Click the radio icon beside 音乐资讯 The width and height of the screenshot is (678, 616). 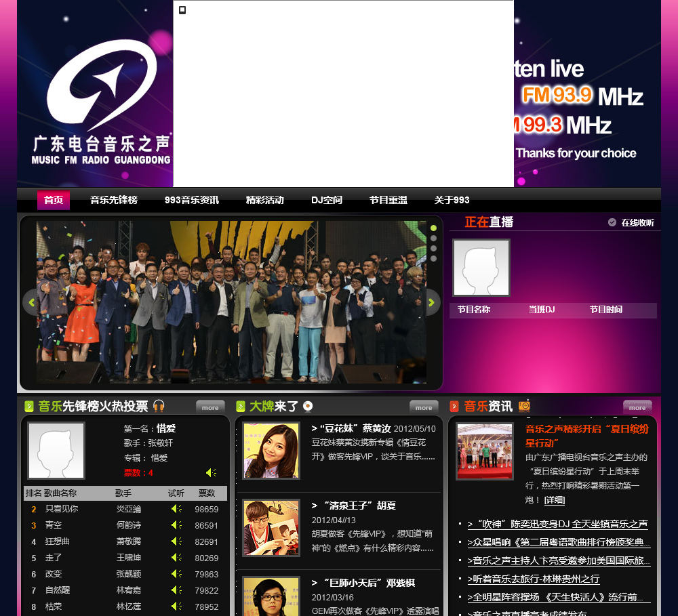pyautogui.click(x=524, y=405)
